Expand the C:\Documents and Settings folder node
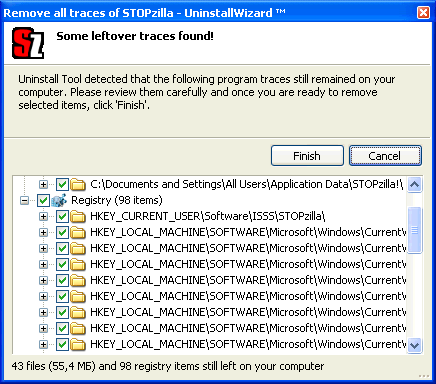Screen dimensions: 436x384 tap(43, 184)
